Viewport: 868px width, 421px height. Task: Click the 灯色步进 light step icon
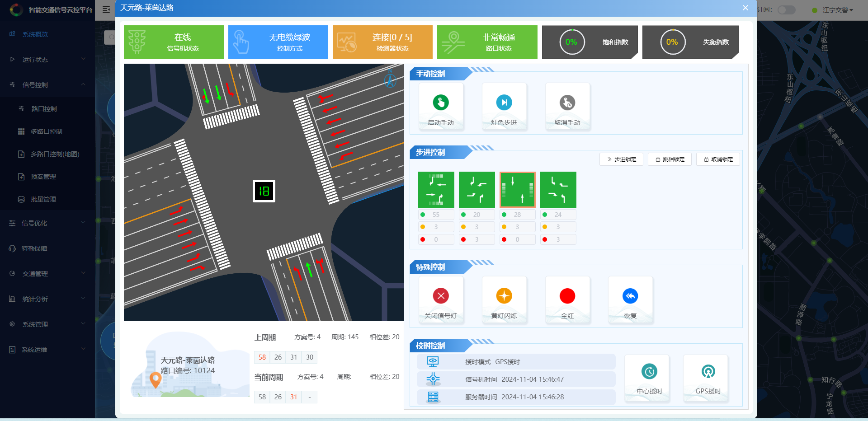504,103
